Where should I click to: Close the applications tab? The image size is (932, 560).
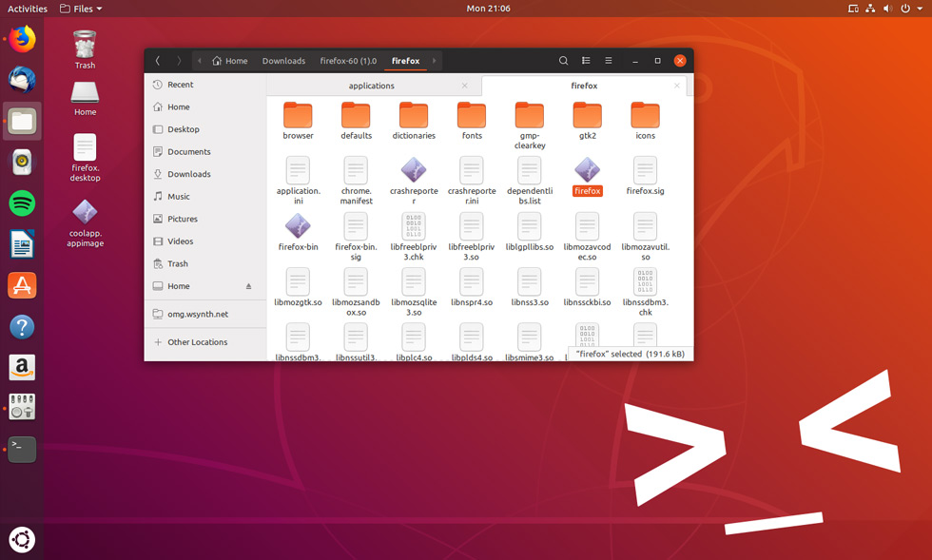(x=465, y=86)
